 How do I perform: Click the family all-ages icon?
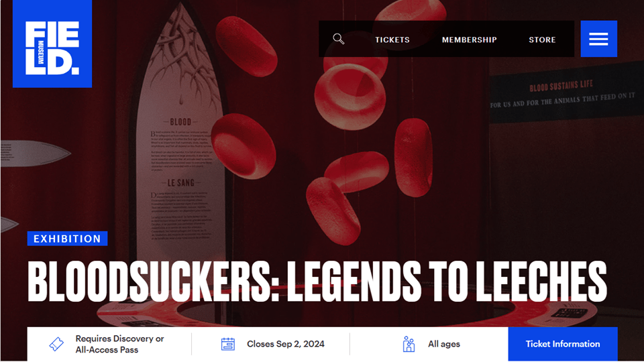click(409, 344)
